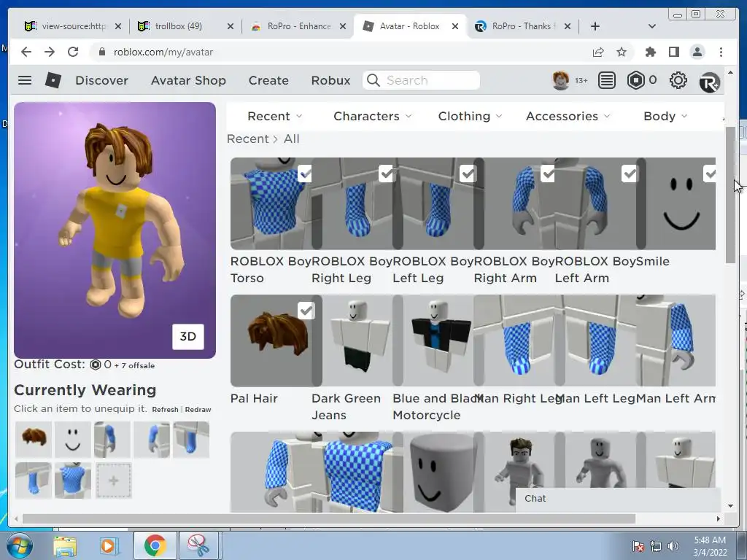Viewport: 747px width, 560px height.
Task: Reload the Roblox avatar page
Action: 73,52
